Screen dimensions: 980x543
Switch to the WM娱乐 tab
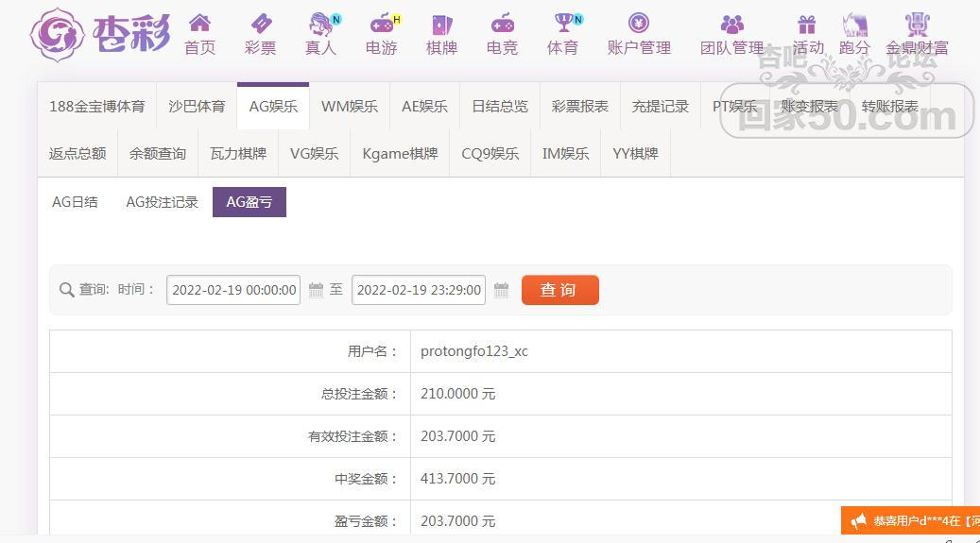click(350, 106)
